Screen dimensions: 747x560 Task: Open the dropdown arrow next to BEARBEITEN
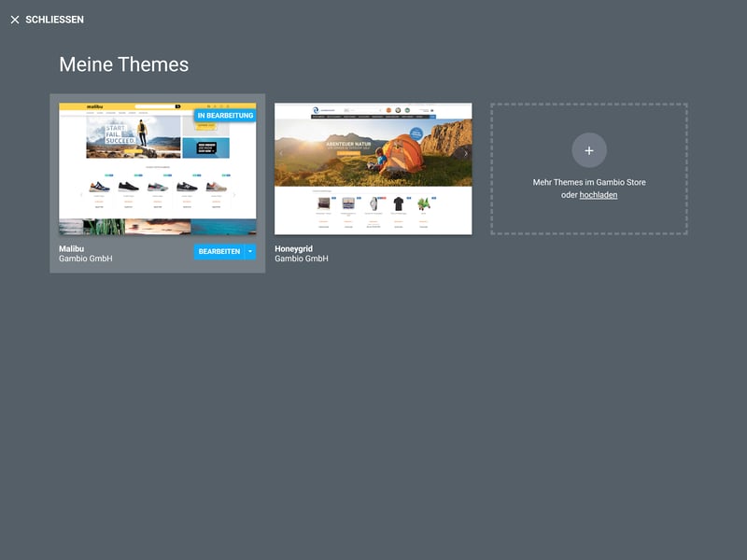(250, 251)
